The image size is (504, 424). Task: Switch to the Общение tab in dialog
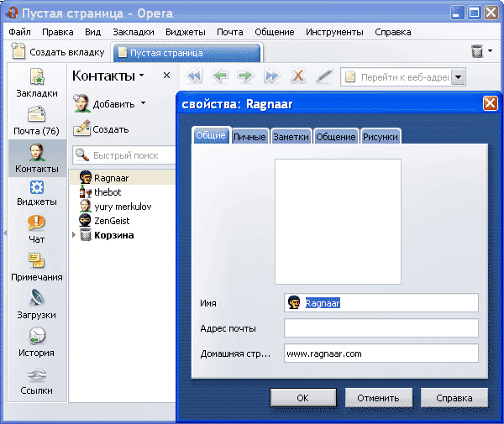[x=335, y=137]
